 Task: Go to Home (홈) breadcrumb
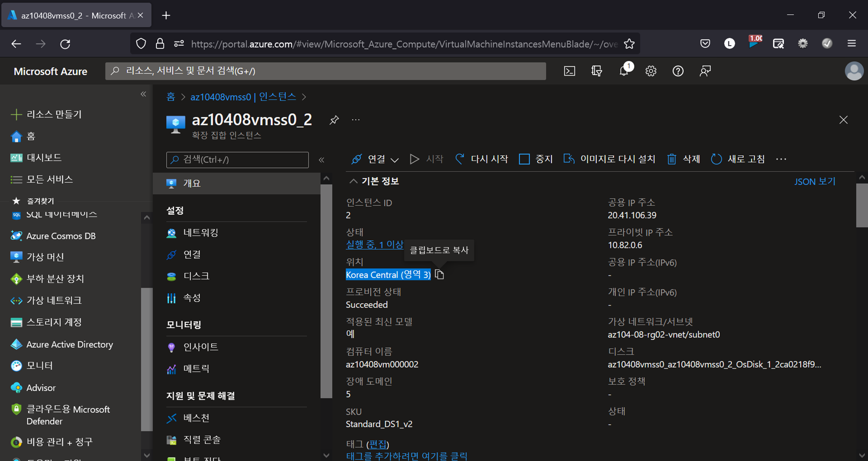(x=171, y=97)
